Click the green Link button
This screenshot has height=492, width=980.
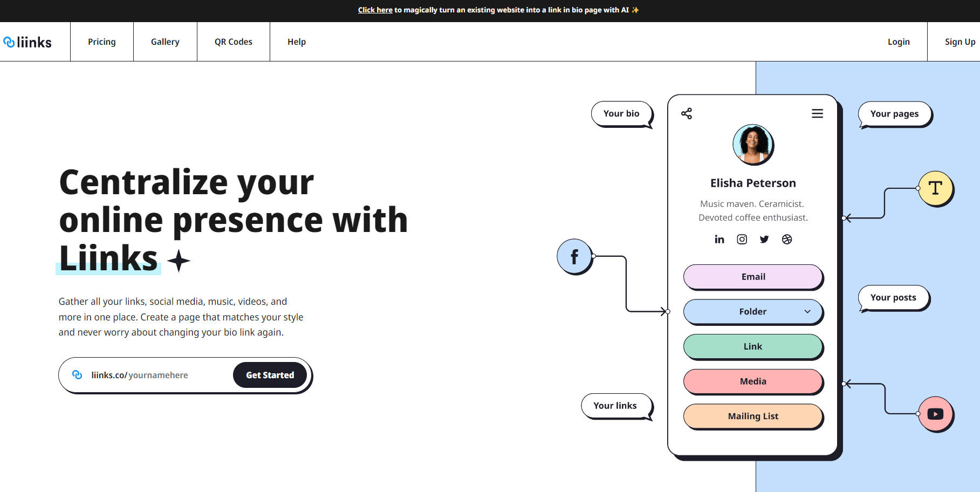[753, 346]
